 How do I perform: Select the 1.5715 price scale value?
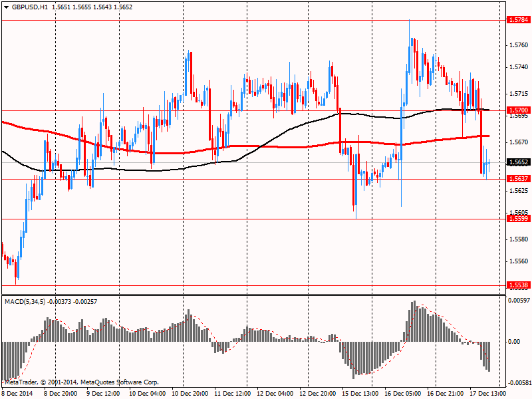519,94
